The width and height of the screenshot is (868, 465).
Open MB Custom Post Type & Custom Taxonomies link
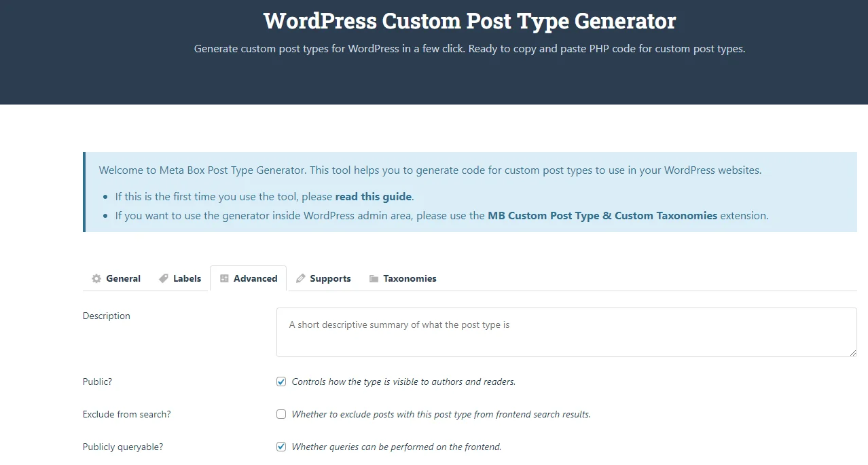(x=602, y=216)
